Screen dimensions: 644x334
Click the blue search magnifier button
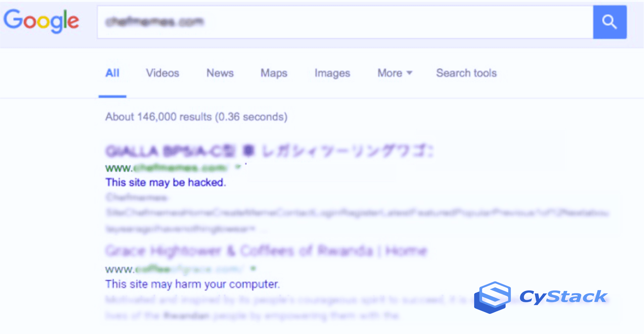click(x=610, y=22)
